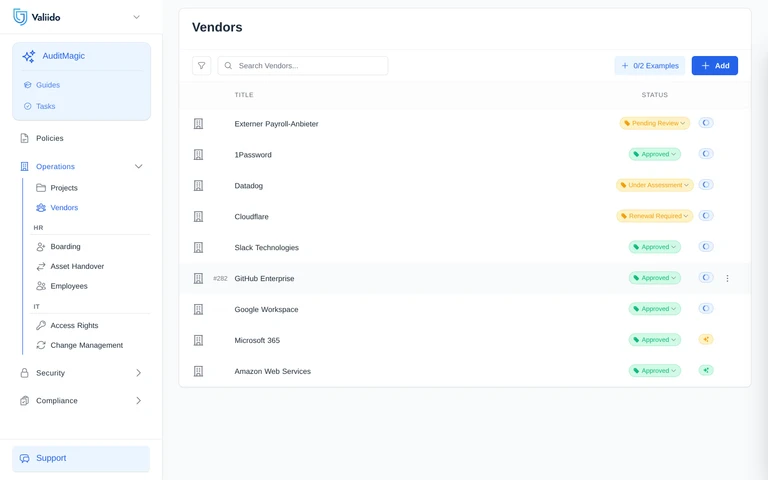Click the #282 ID label
This screenshot has width=768, height=480.
click(220, 278)
